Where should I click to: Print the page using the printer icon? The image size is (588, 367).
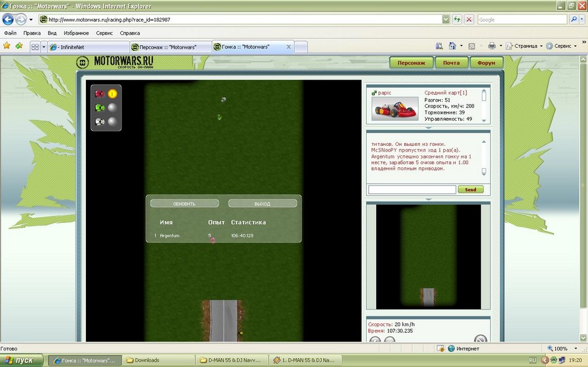(x=492, y=45)
